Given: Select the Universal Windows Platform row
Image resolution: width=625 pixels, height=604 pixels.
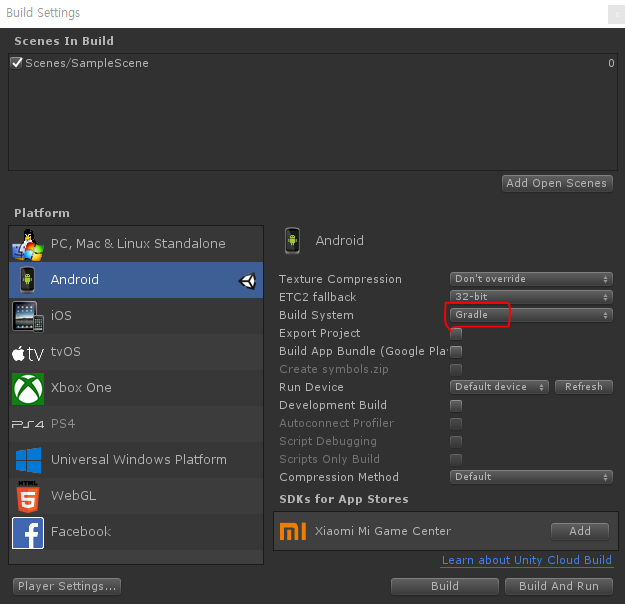Looking at the screenshot, I should 136,460.
